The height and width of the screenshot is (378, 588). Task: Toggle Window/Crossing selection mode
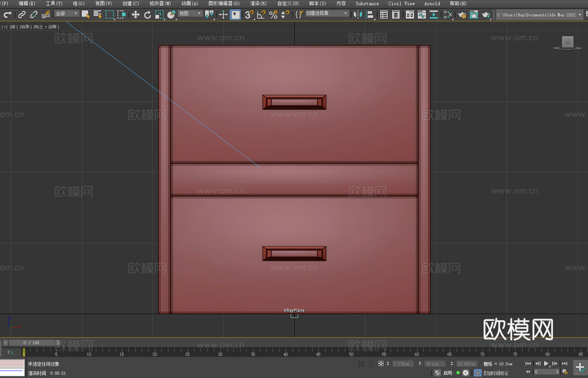[122, 14]
